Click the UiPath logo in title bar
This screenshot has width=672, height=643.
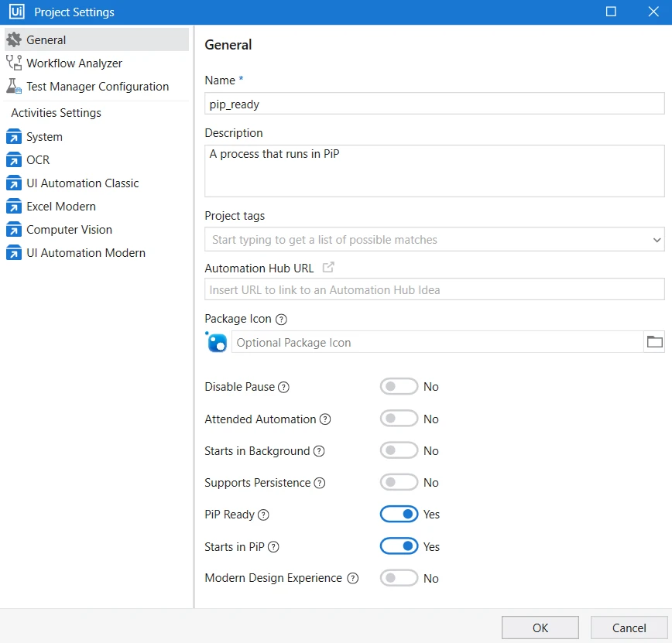pyautogui.click(x=17, y=12)
